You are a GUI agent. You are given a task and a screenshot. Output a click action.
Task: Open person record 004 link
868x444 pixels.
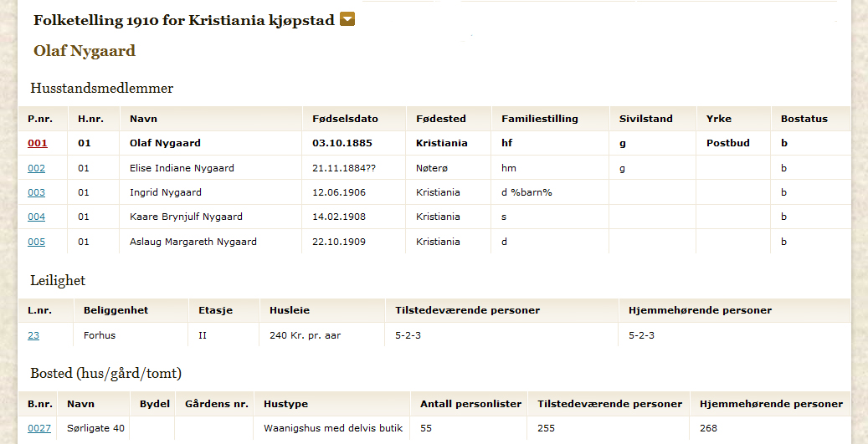(x=37, y=217)
